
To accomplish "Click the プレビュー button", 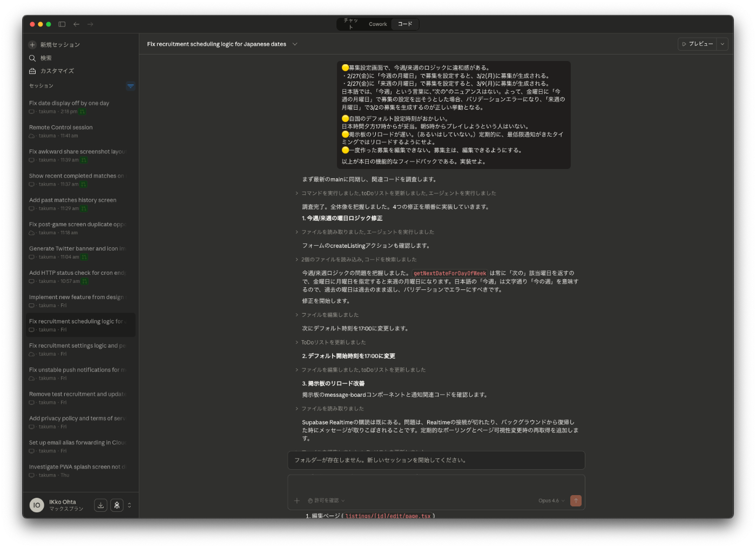I will (x=698, y=44).
